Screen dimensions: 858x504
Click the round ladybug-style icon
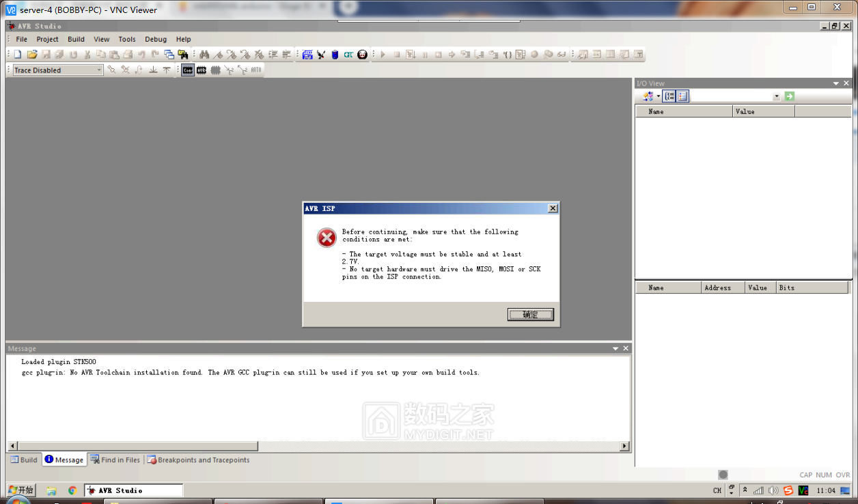click(x=362, y=54)
